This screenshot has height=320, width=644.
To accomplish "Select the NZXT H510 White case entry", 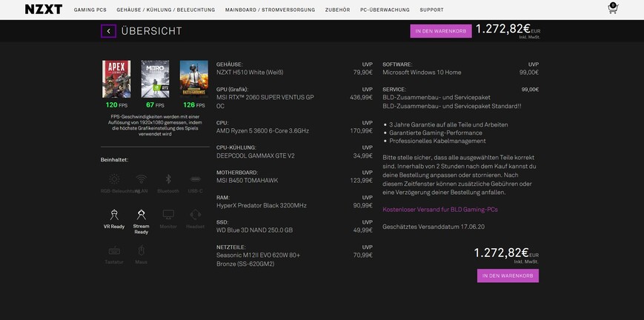I will pyautogui.click(x=250, y=73).
